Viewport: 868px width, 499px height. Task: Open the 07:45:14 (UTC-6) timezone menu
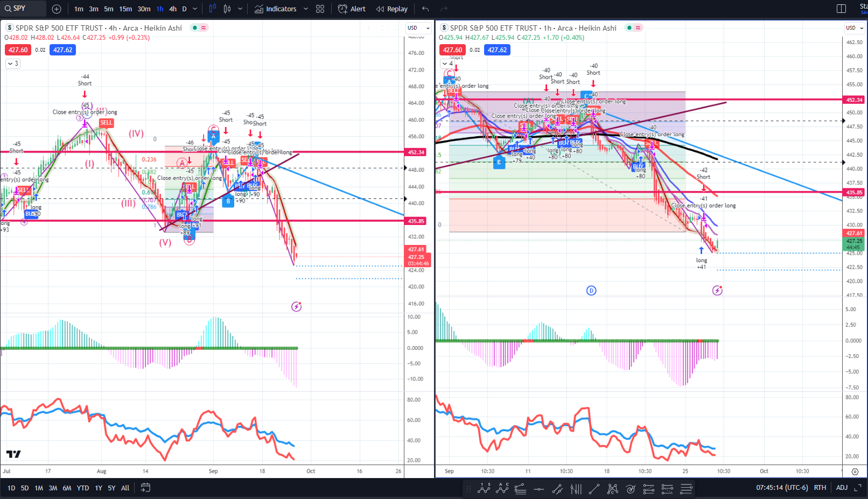782,488
